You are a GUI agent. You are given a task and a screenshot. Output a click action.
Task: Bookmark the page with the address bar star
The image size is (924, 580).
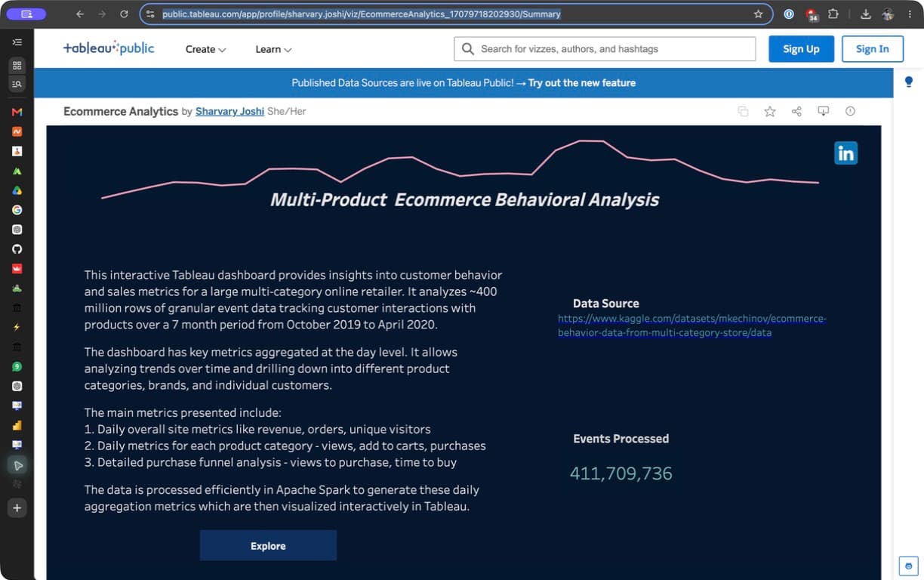(758, 14)
